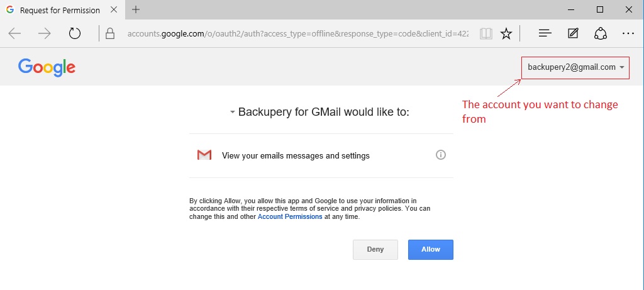Add page to favorites with star icon
Screen dimensions: 644x290
[506, 34]
